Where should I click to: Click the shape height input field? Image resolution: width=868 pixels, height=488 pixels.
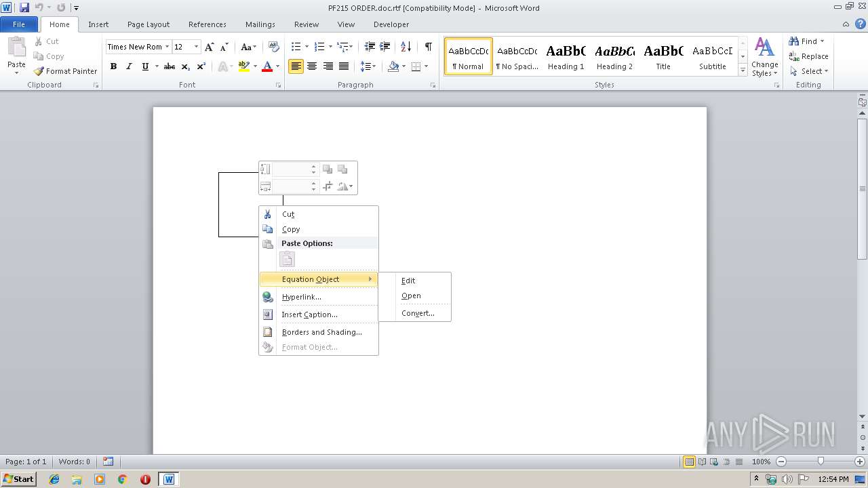pos(291,169)
